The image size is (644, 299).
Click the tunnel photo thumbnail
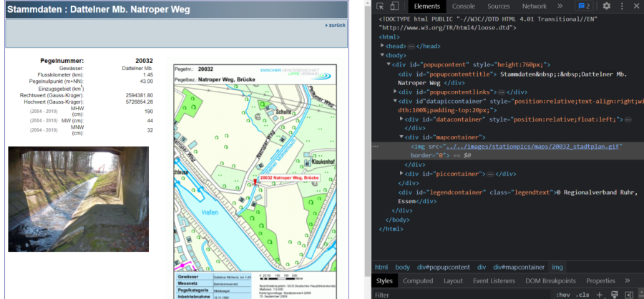78,199
